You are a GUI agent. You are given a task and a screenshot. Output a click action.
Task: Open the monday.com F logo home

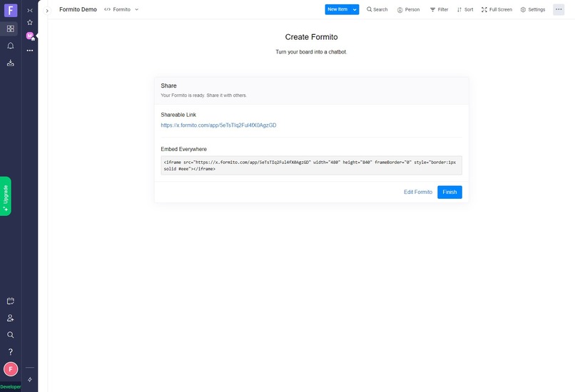click(x=11, y=10)
